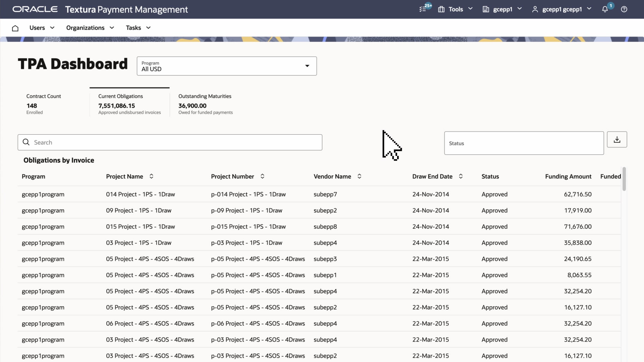This screenshot has width=644, height=362.
Task: Sort by Project Number column arrows
Action: (x=263, y=176)
